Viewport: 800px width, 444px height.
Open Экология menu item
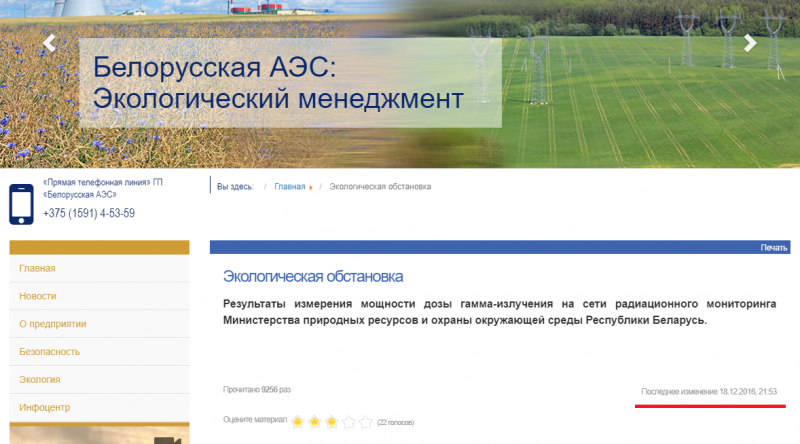(x=99, y=380)
